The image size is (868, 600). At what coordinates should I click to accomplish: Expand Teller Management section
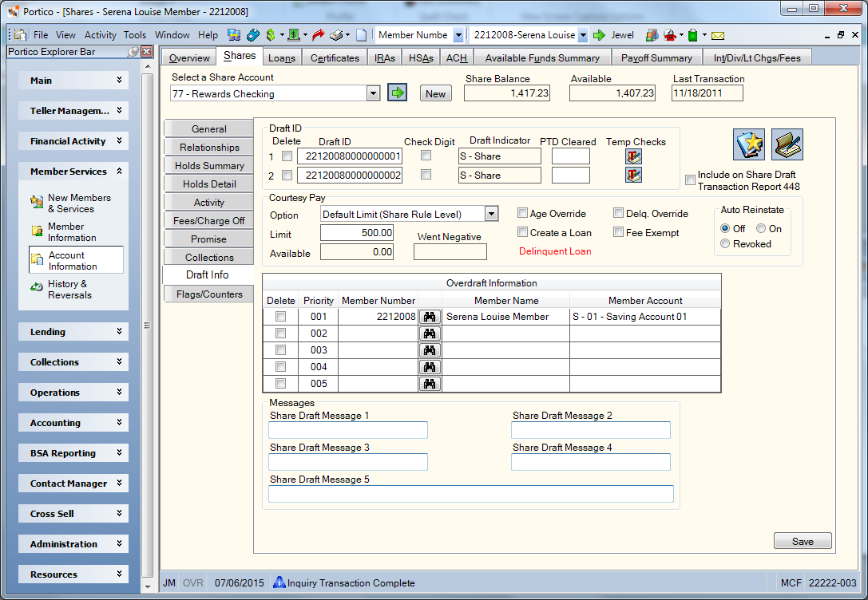tap(73, 111)
